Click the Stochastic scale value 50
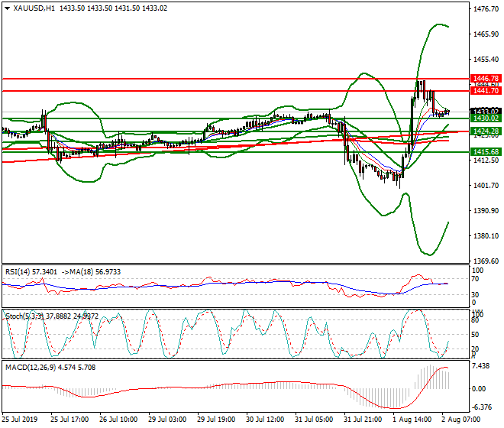The image size is (504, 428). (x=475, y=335)
